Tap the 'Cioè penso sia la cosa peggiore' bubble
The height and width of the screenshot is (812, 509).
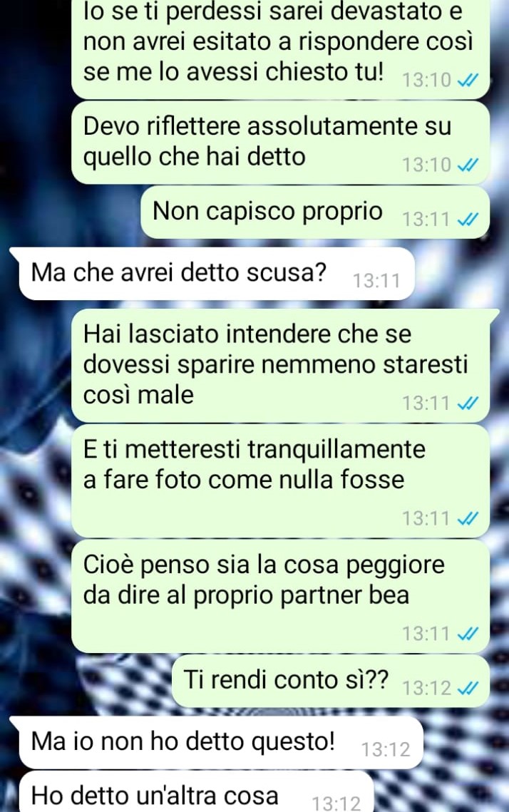[x=280, y=596]
